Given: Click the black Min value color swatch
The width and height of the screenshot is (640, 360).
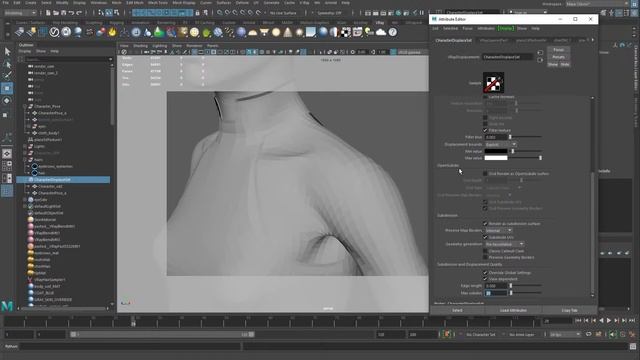Looking at the screenshot, I should click(x=496, y=151).
